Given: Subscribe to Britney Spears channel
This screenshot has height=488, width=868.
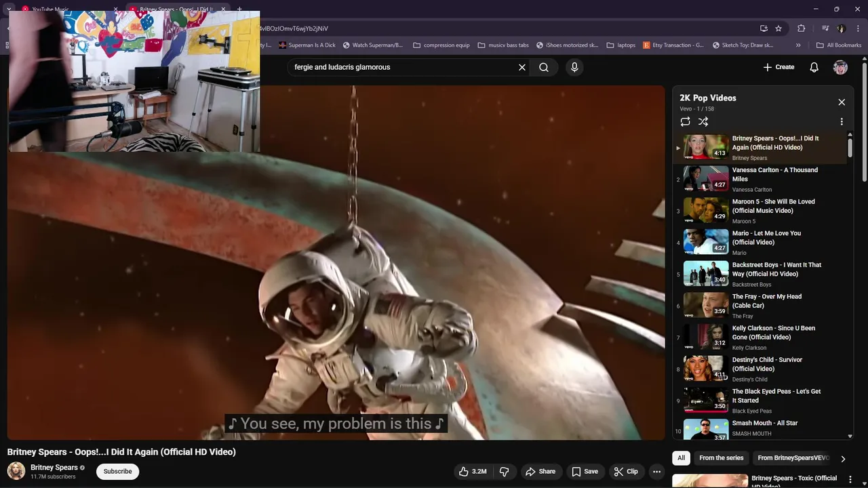Looking at the screenshot, I should (x=117, y=471).
